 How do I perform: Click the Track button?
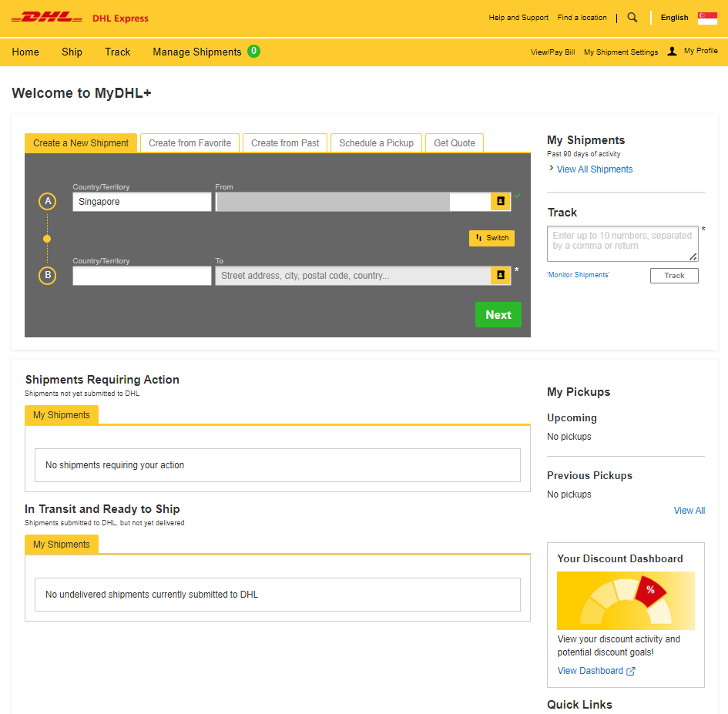point(674,276)
